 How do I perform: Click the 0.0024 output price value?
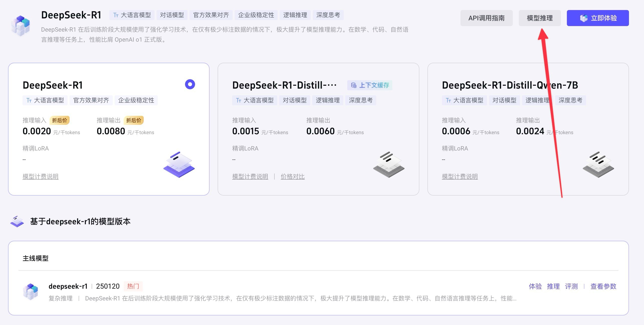530,131
